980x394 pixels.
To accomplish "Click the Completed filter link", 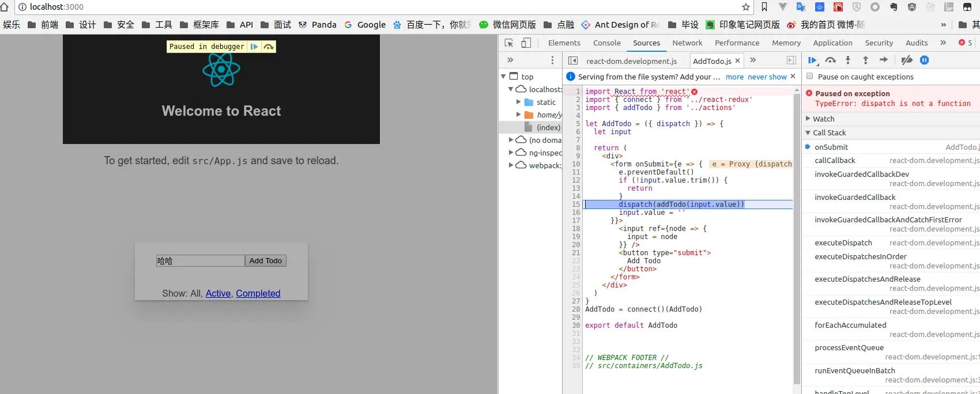I will click(x=258, y=294).
